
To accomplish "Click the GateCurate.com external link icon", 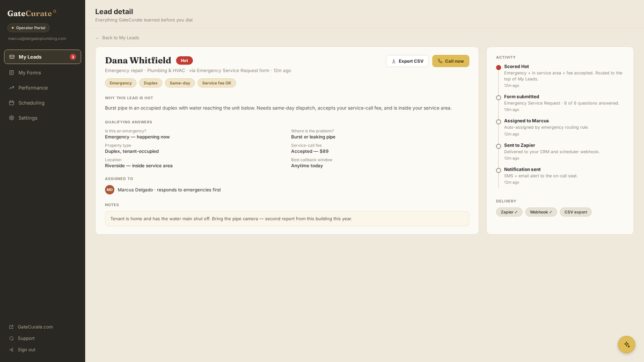I will point(11,327).
